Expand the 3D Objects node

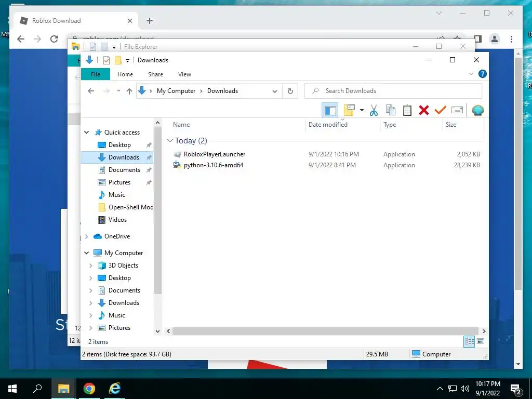[90, 265]
